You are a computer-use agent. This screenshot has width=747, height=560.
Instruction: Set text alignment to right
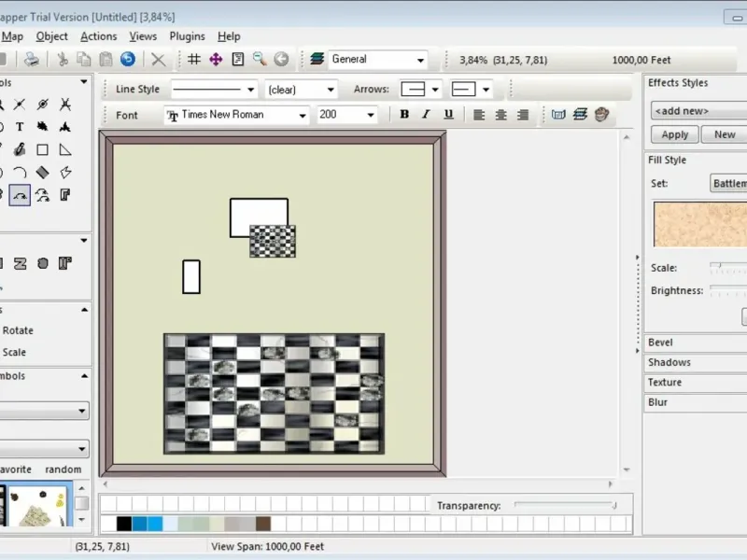click(x=523, y=115)
